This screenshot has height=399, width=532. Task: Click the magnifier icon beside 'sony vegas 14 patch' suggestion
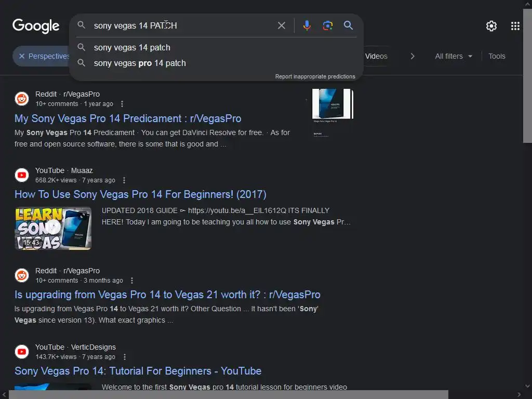[x=82, y=47]
